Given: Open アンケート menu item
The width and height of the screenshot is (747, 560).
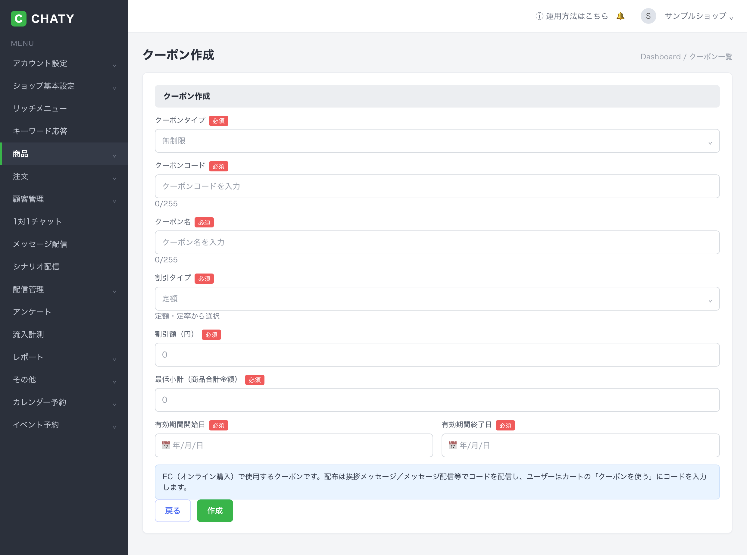Looking at the screenshot, I should (64, 312).
